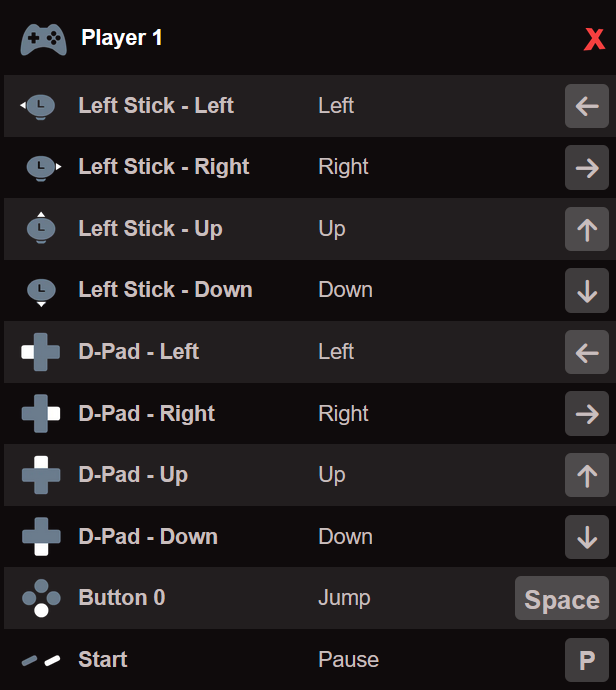
Task: Close the Player 1 controls panel
Action: pos(594,40)
